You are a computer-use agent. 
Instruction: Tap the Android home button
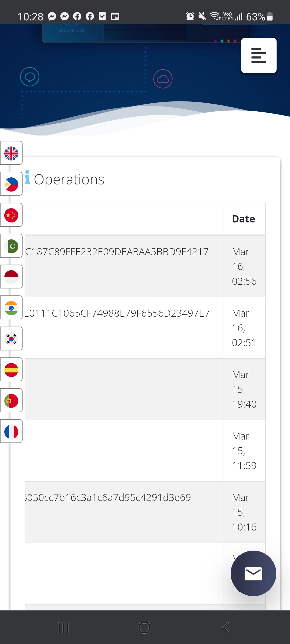pos(144,628)
